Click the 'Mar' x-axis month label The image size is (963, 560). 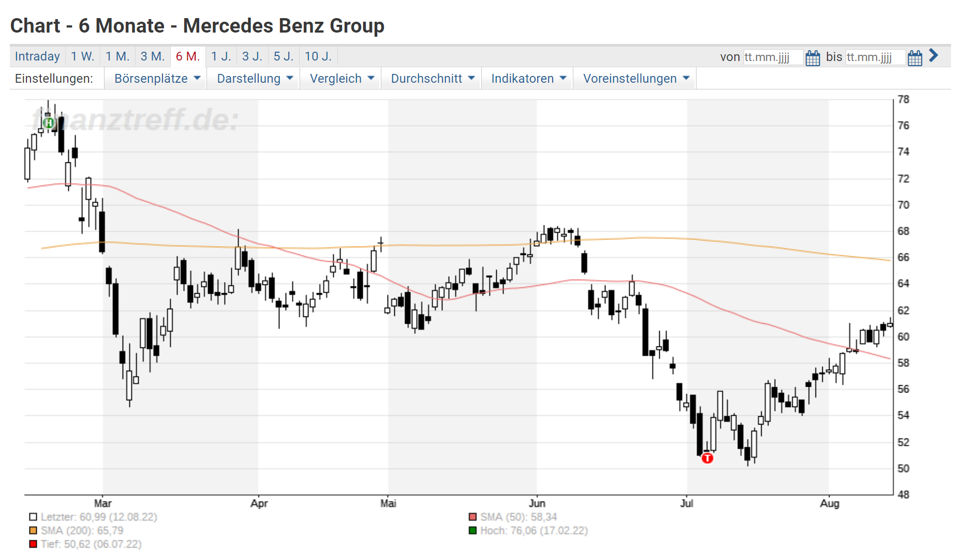103,503
